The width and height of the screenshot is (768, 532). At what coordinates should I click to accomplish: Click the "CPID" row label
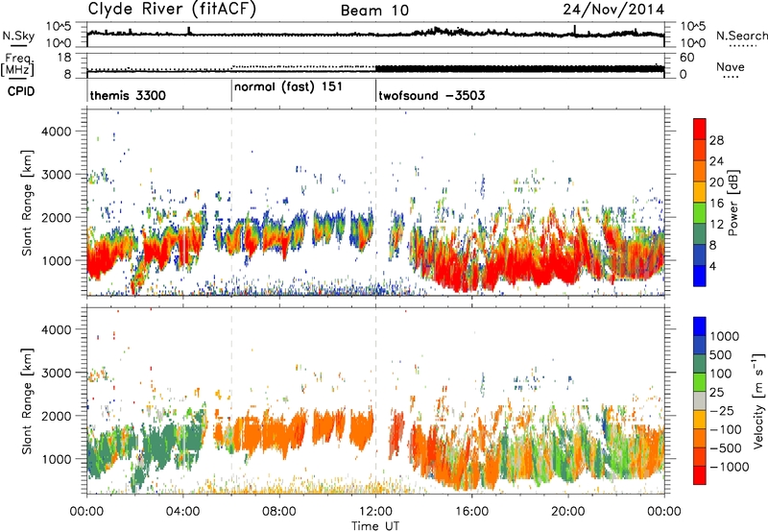[21, 91]
